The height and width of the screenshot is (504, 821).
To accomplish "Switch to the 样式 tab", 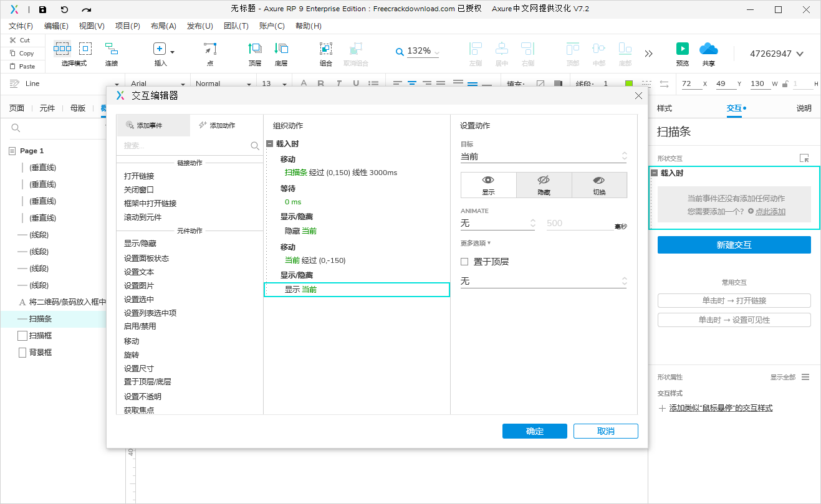I will click(x=665, y=108).
